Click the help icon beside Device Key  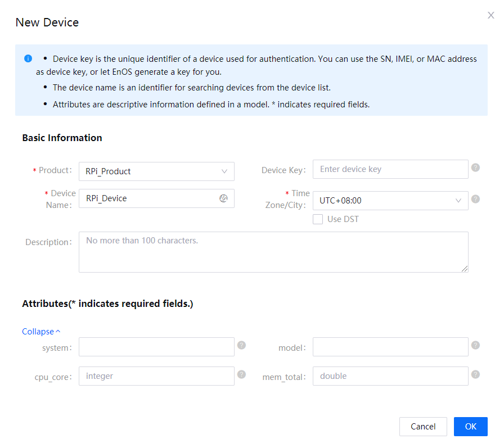tap(475, 168)
